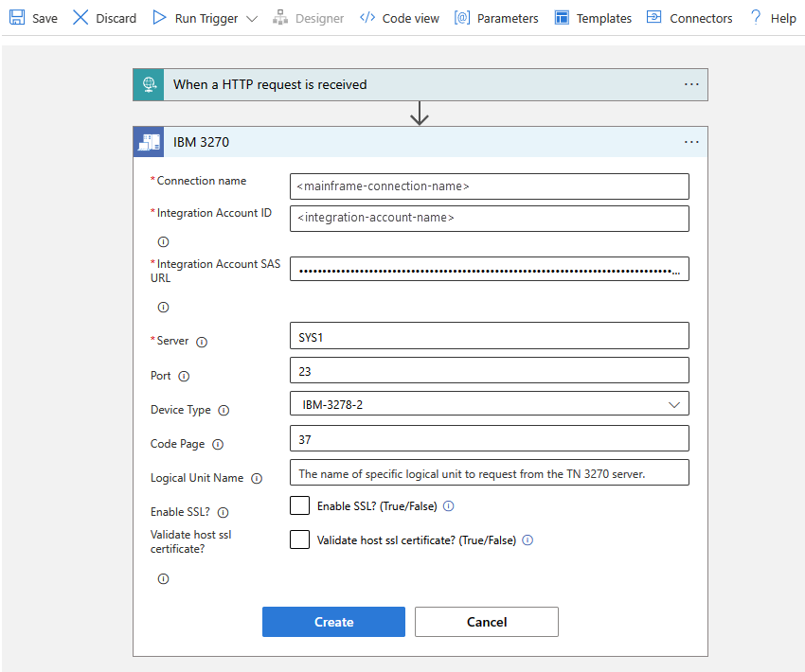Click the Create button
This screenshot has height=672, width=805.
pyautogui.click(x=333, y=622)
